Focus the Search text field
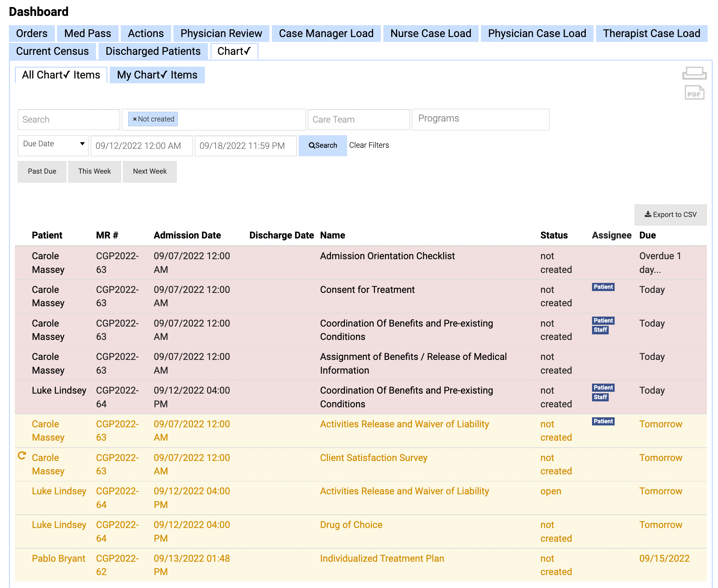This screenshot has width=718, height=588. click(69, 120)
